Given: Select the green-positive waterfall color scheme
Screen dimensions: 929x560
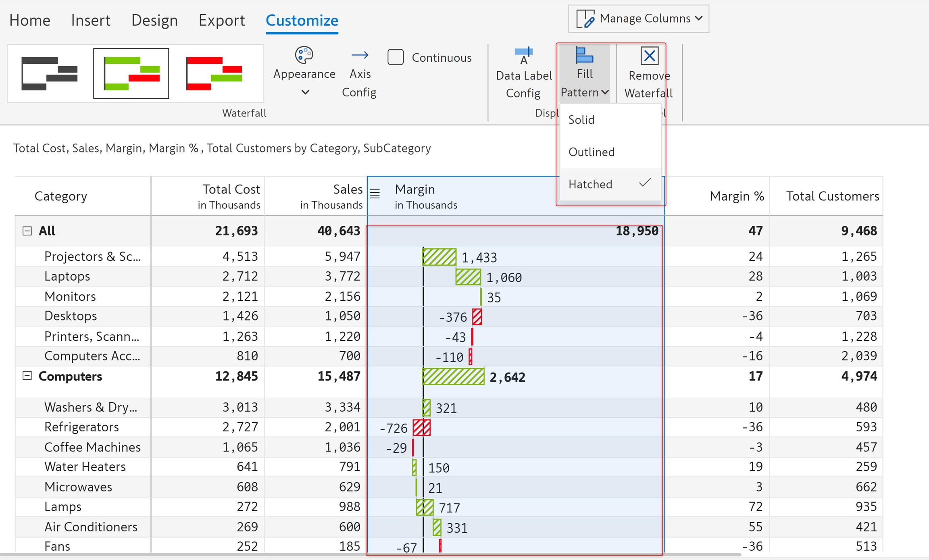Looking at the screenshot, I should (x=131, y=73).
